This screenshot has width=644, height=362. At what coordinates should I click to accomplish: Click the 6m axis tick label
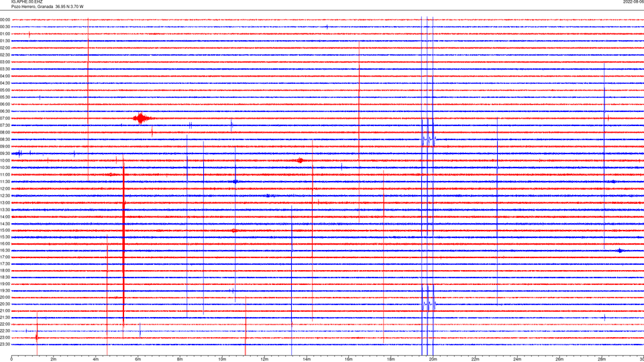(138, 359)
